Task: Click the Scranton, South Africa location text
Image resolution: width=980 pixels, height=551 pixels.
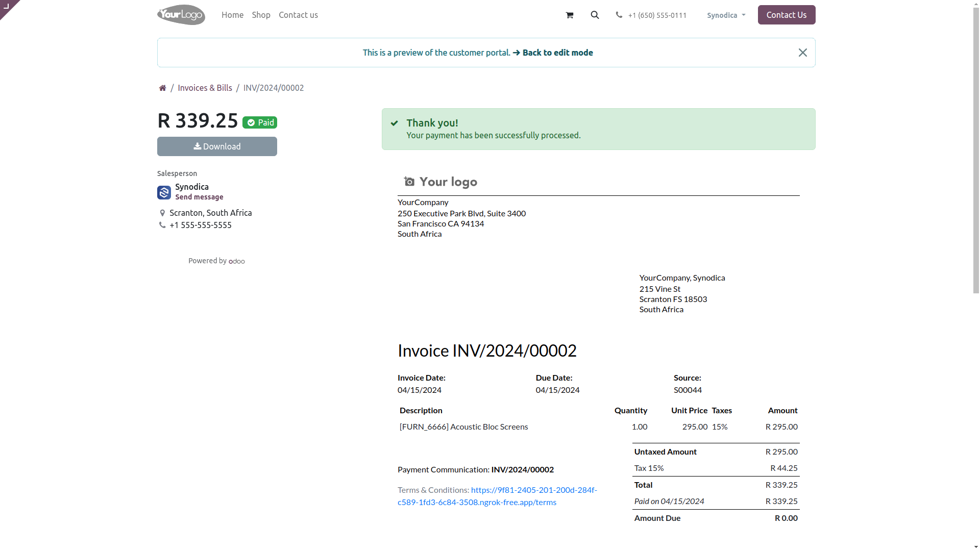Action: [x=210, y=213]
